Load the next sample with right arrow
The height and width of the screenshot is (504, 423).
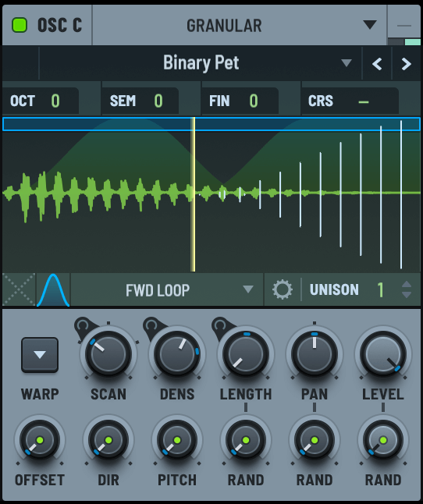click(407, 64)
